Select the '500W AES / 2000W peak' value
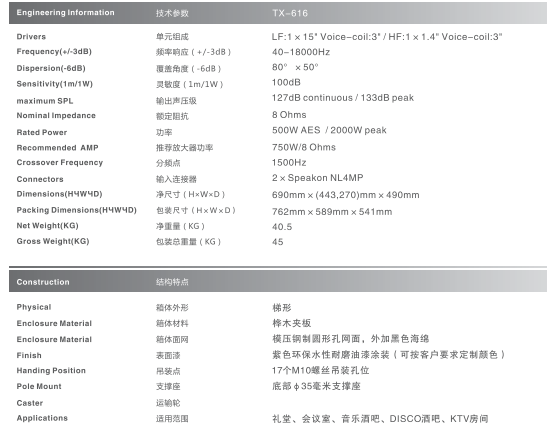This screenshot has height=430, width=547. coord(329,130)
